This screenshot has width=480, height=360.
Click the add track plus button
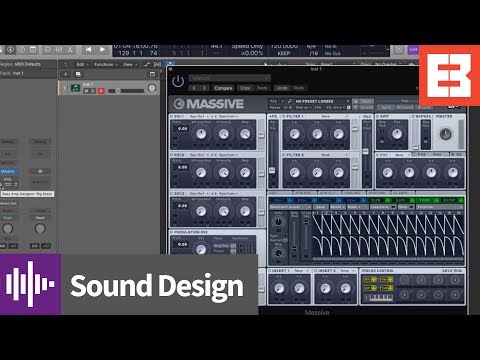point(66,74)
